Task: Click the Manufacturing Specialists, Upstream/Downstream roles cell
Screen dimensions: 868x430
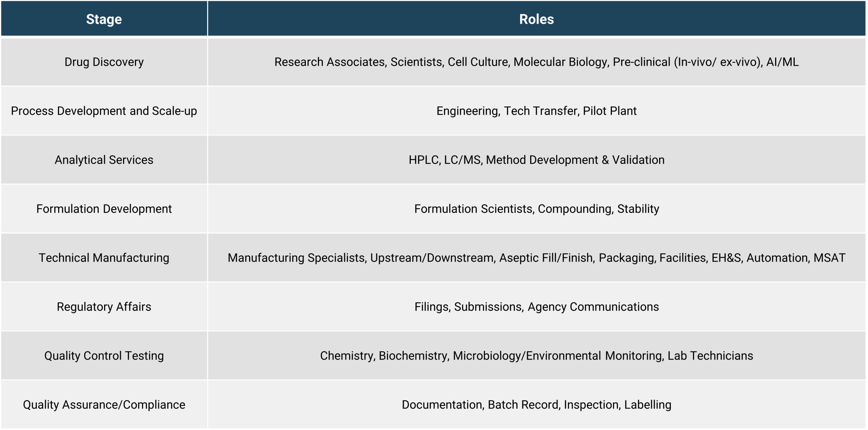Action: (536, 258)
